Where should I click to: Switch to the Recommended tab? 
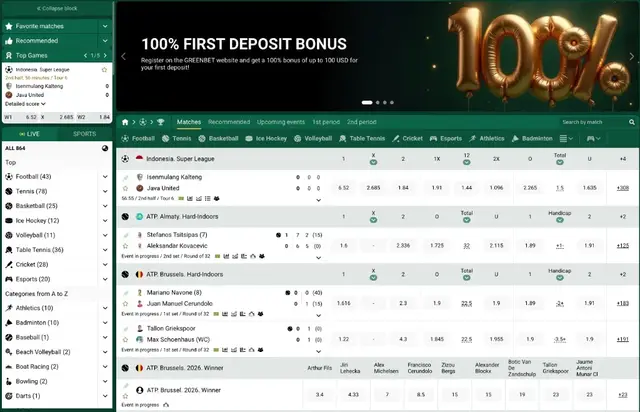229,122
